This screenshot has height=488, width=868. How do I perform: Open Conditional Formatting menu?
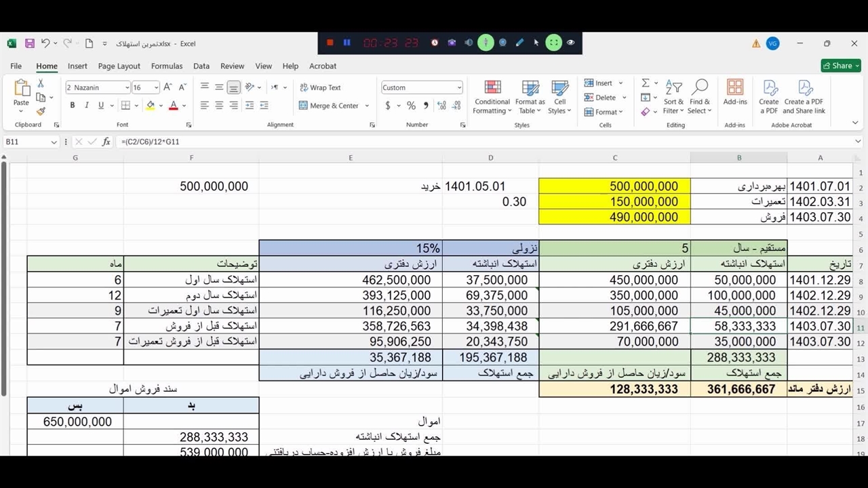492,97
